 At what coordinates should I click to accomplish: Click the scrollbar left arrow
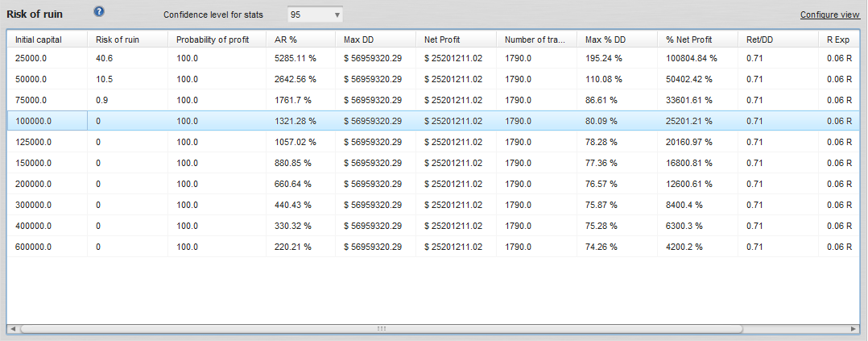coord(12,329)
